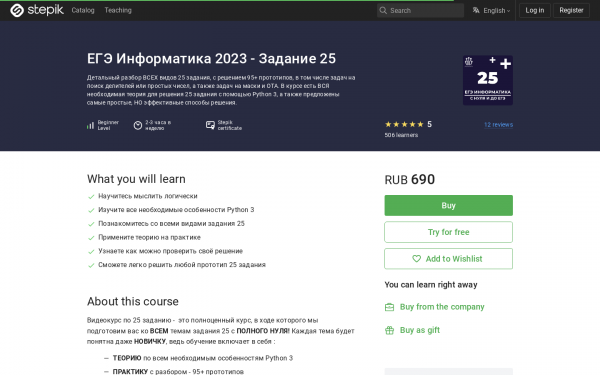Click the Register button
Screen dimensions: 600x375
click(571, 10)
